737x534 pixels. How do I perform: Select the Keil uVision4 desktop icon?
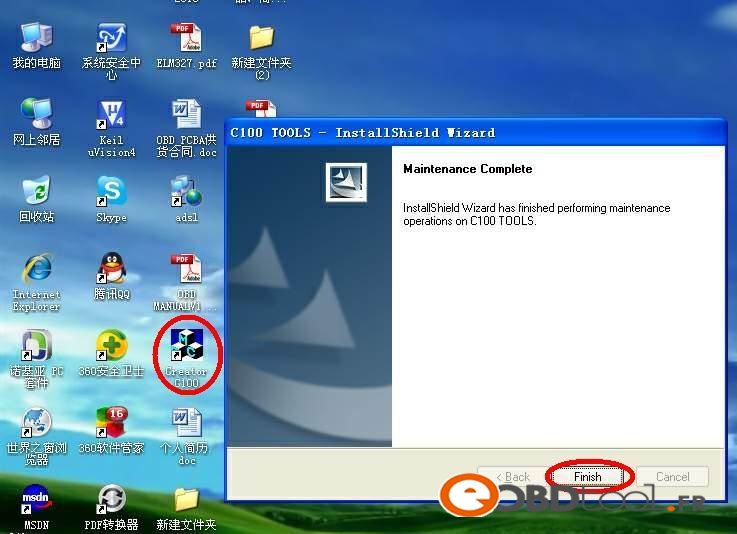(111, 115)
